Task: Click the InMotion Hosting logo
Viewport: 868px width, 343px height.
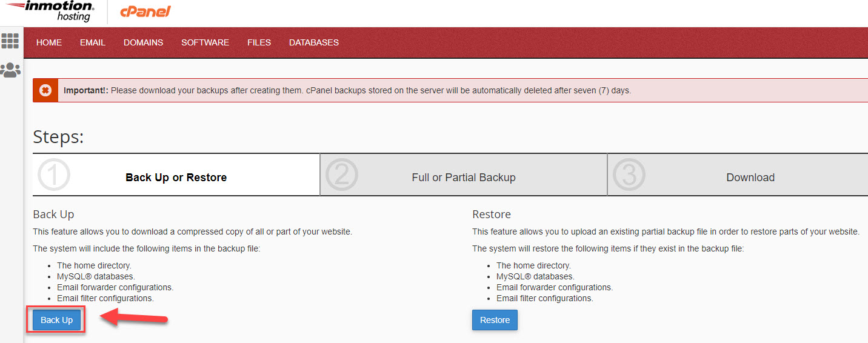Action: [52, 11]
